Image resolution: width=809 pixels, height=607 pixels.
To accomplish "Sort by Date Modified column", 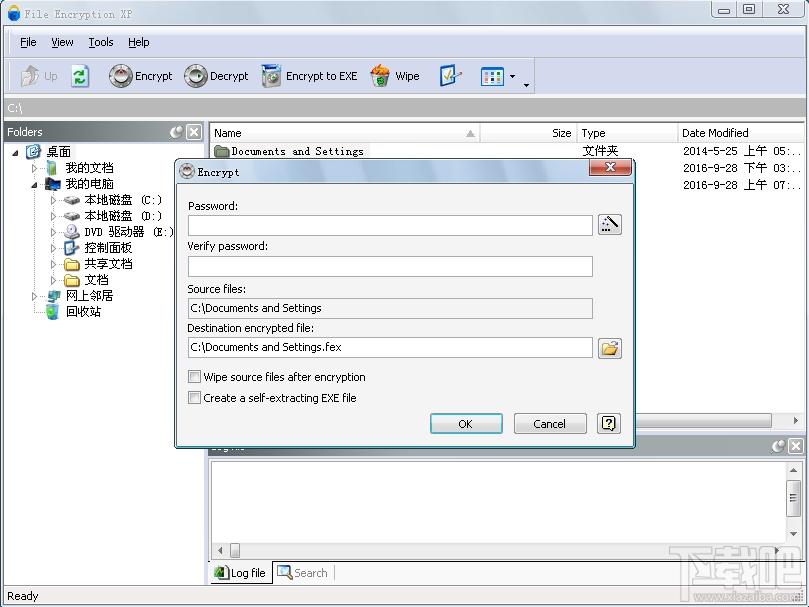I will [740, 133].
